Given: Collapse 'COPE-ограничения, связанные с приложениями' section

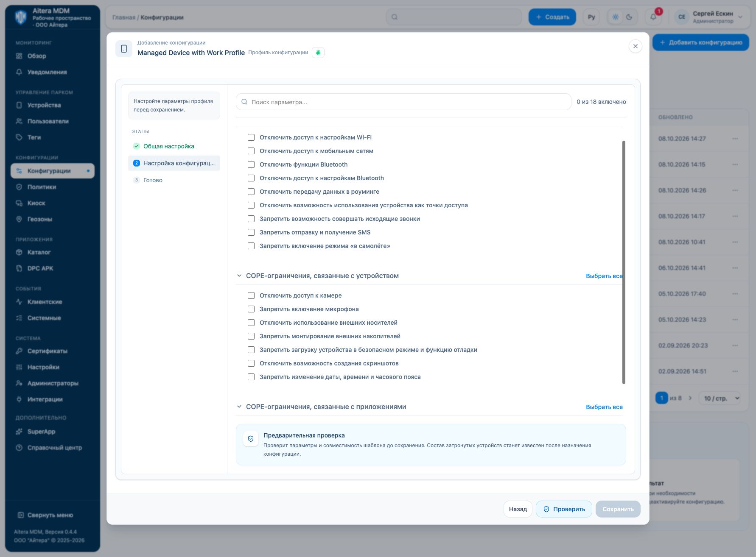Looking at the screenshot, I should [239, 407].
